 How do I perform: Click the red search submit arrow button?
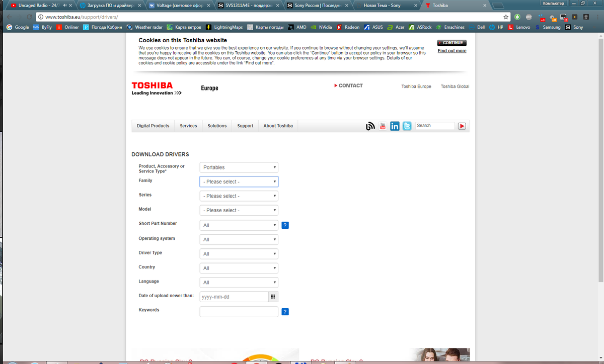[462, 126]
